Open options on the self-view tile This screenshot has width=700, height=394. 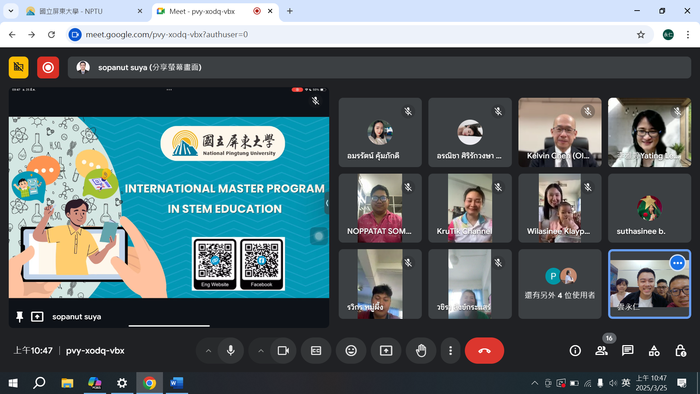click(677, 263)
